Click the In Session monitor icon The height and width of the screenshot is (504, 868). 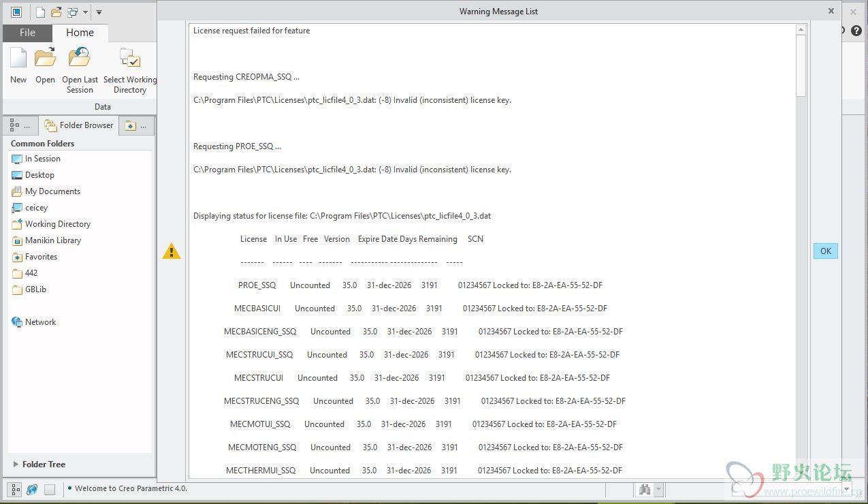click(x=17, y=159)
